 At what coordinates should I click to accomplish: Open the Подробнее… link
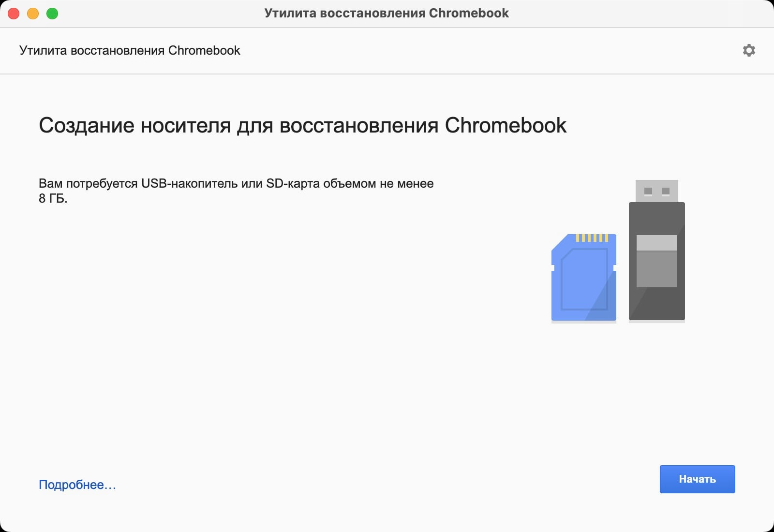tap(77, 485)
